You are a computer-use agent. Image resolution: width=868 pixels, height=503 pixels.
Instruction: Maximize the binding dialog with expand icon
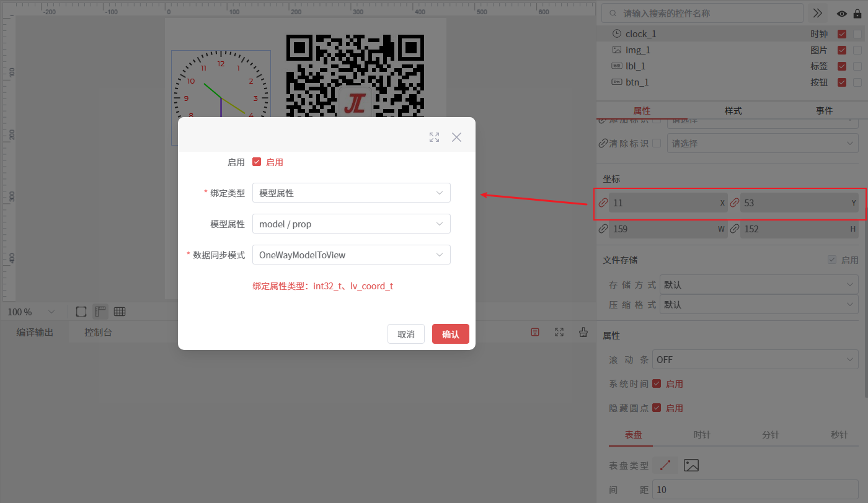tap(434, 138)
